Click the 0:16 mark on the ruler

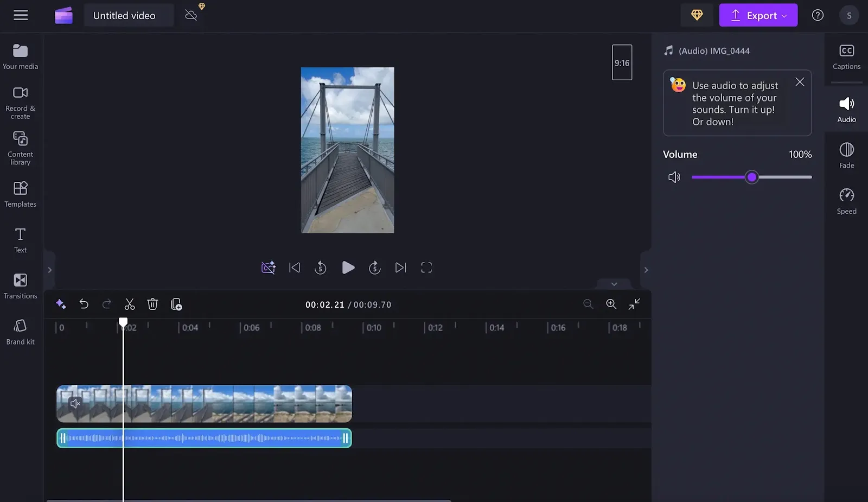point(558,328)
